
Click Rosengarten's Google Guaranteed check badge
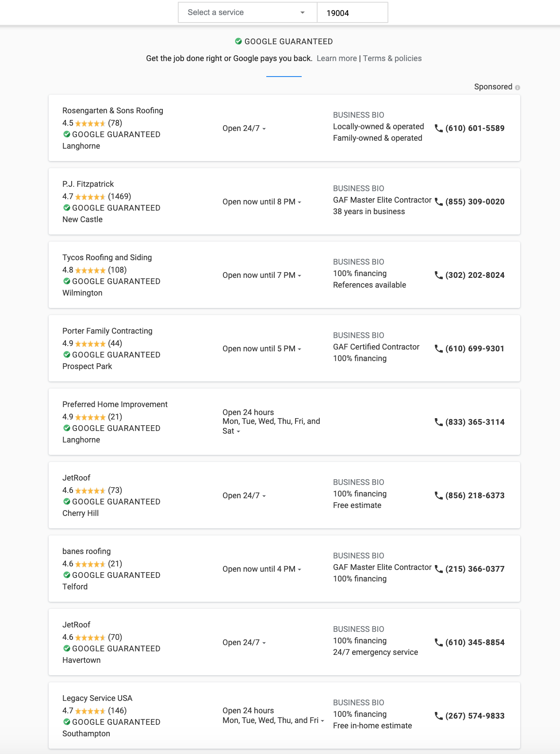pyautogui.click(x=67, y=134)
